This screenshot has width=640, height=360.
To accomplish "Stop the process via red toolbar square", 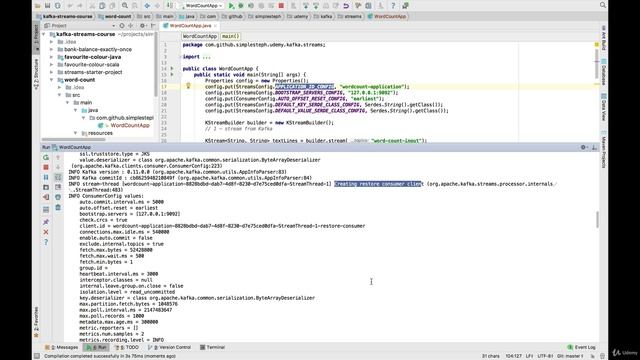I will click(281, 6).
